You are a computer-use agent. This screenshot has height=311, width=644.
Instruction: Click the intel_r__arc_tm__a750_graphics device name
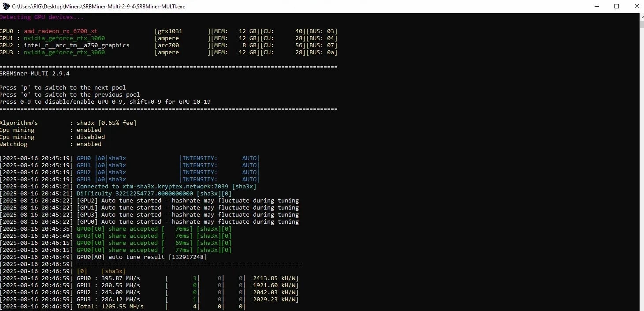coord(76,45)
